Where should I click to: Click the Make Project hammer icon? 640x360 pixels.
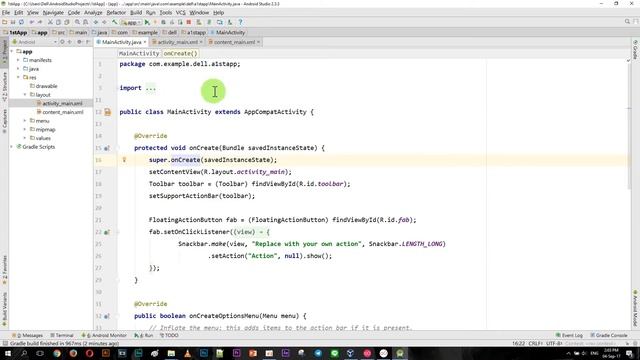115,22
